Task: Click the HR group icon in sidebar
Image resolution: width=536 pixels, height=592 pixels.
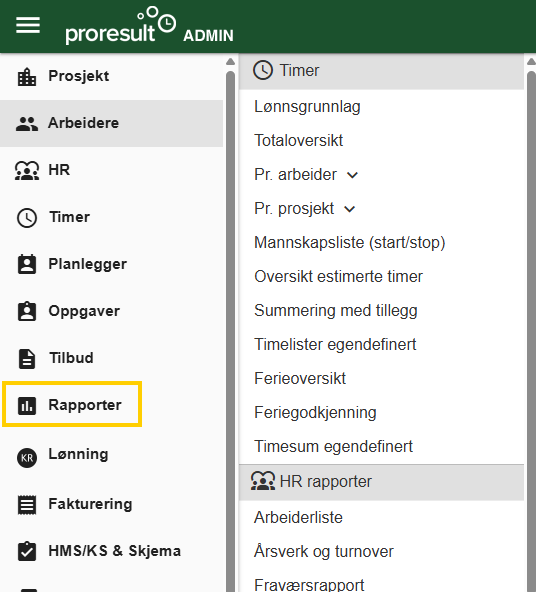Action: (x=27, y=171)
